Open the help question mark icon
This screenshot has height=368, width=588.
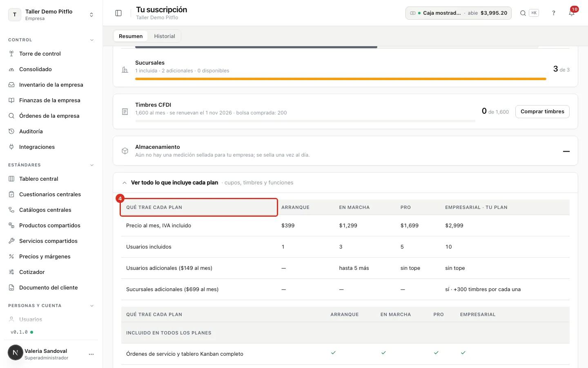(x=554, y=13)
